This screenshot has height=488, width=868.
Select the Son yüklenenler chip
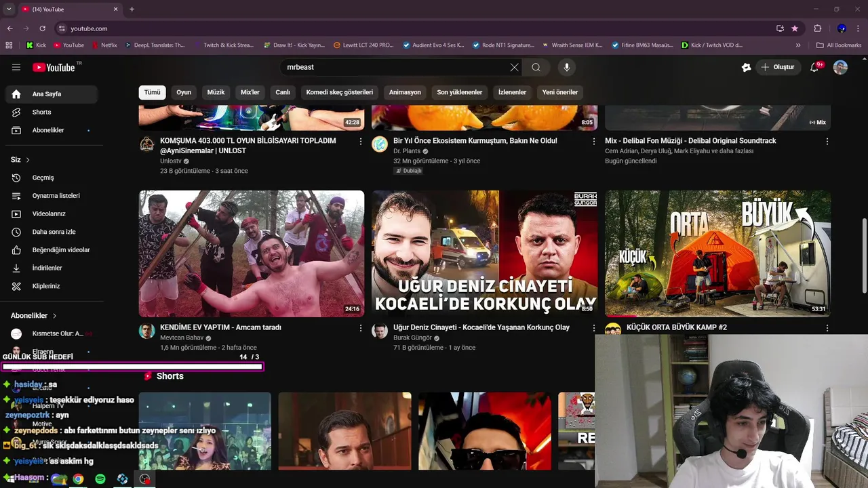[x=460, y=92]
